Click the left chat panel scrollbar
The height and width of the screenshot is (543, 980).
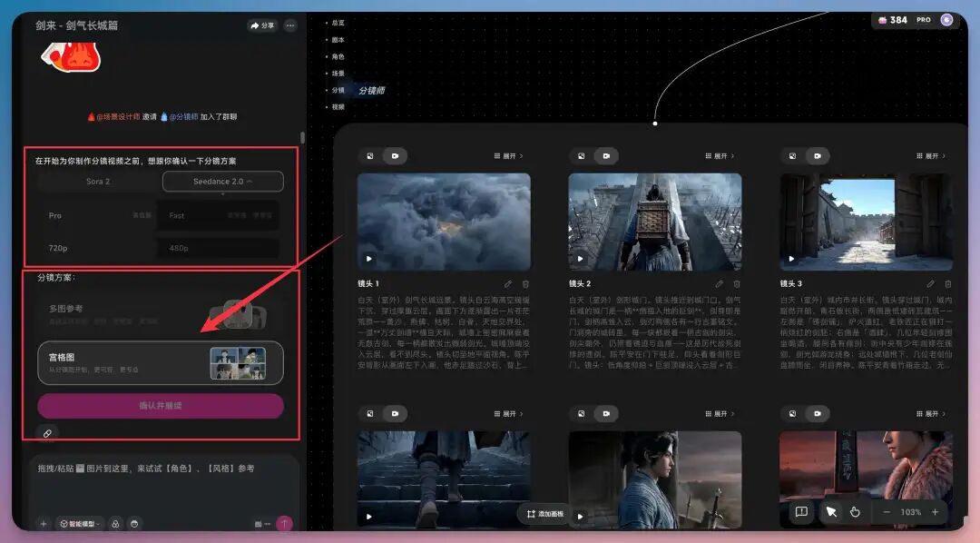tap(302, 138)
